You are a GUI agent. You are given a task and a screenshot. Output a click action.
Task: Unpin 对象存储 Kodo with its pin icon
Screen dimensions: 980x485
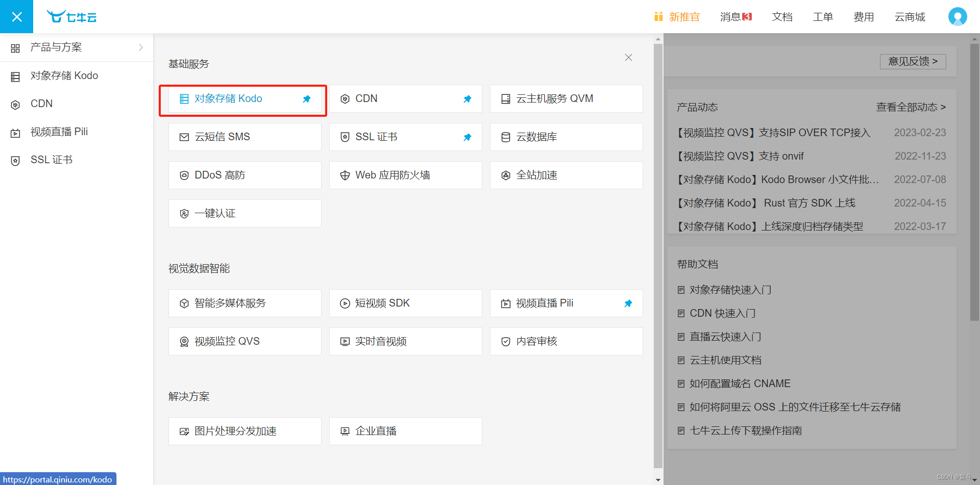[x=306, y=99]
